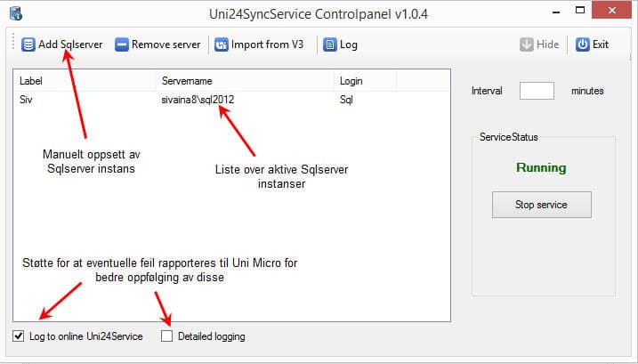Sort by the Label column header
The height and width of the screenshot is (364, 638).
[85, 81]
